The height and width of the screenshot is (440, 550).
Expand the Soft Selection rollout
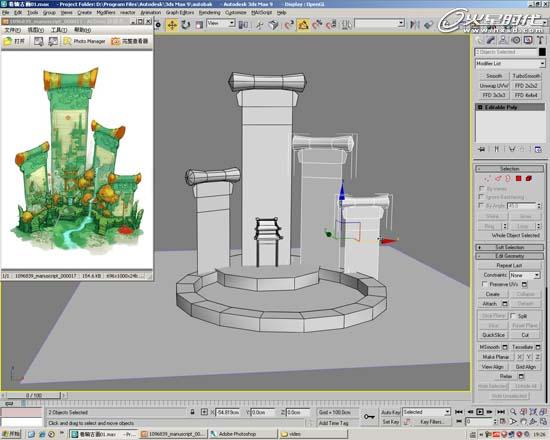(509, 247)
